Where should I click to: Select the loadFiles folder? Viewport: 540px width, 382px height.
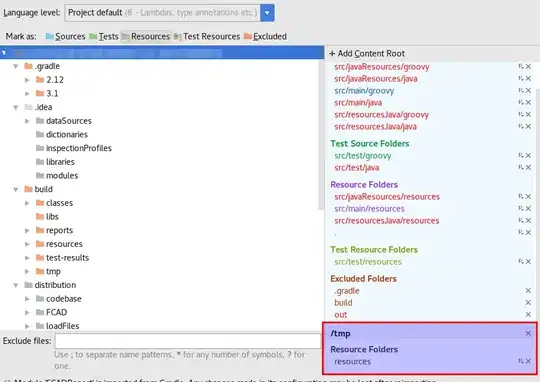point(58,326)
